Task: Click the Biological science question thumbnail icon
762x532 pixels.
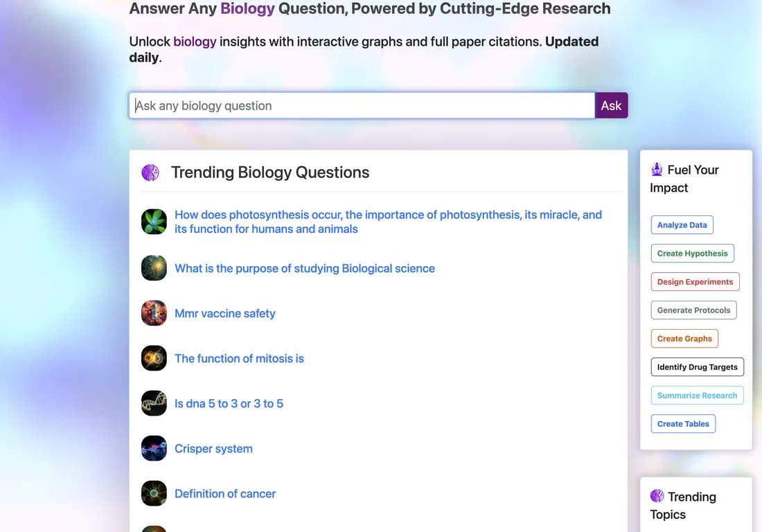Action: point(154,268)
